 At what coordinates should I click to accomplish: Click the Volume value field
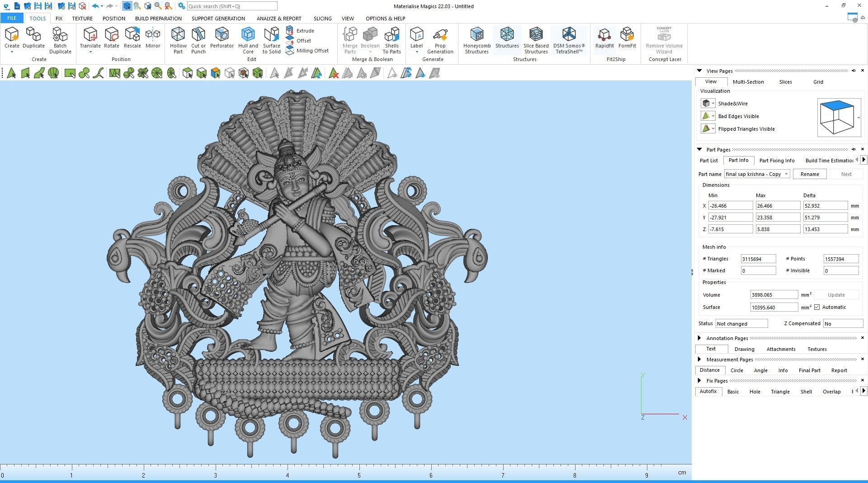(x=774, y=295)
